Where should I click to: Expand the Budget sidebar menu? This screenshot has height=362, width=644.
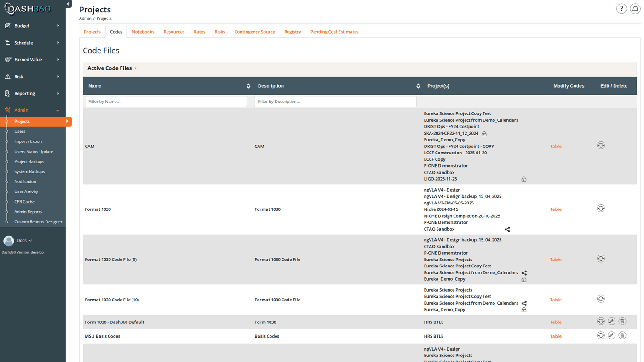tap(33, 26)
